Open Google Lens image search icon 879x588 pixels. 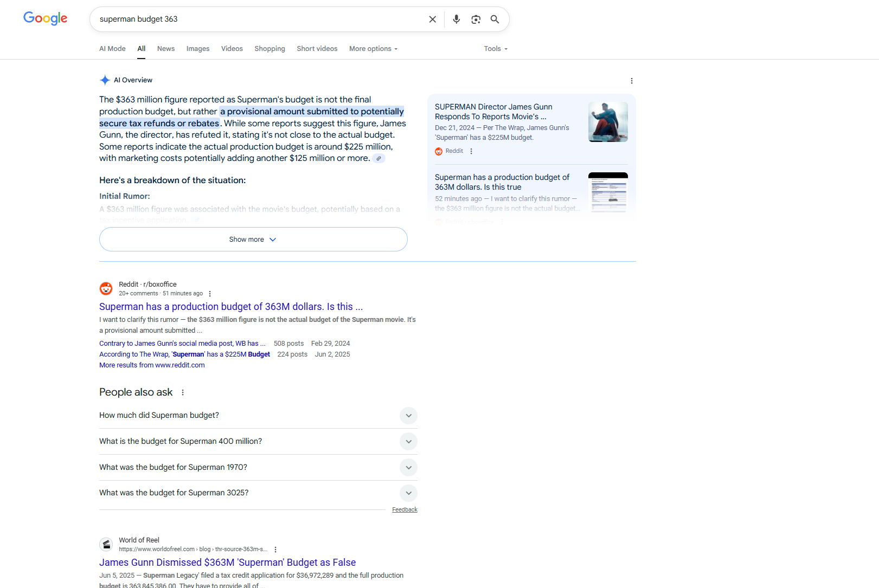click(x=476, y=20)
